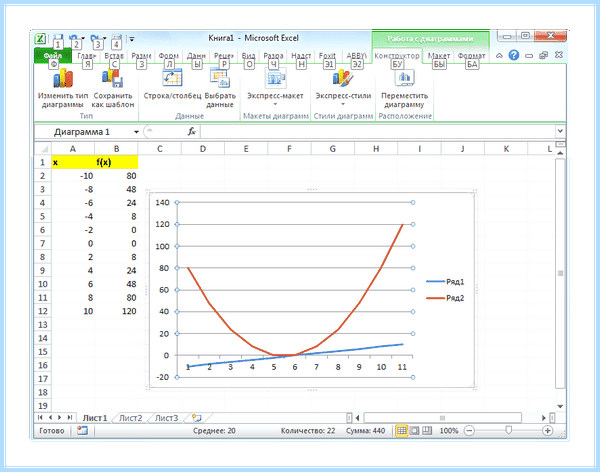The width and height of the screenshot is (600, 472).
Task: Click the Сумма: 440 status bar entry
Action: [365, 431]
